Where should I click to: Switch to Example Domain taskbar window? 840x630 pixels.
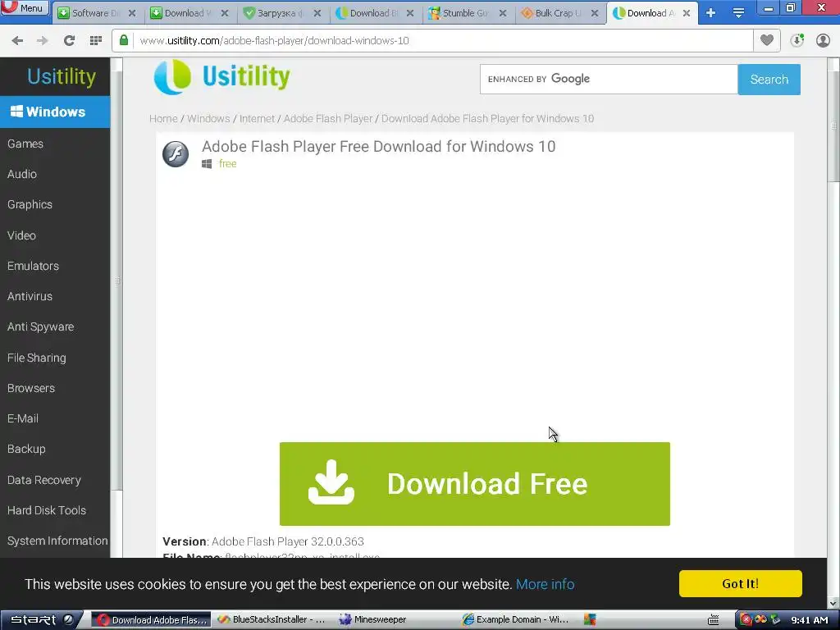515,620
